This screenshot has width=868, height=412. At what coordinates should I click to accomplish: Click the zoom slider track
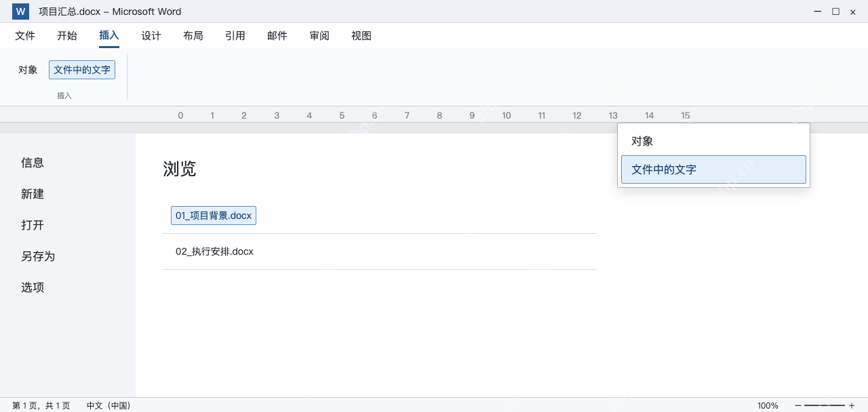(x=825, y=406)
